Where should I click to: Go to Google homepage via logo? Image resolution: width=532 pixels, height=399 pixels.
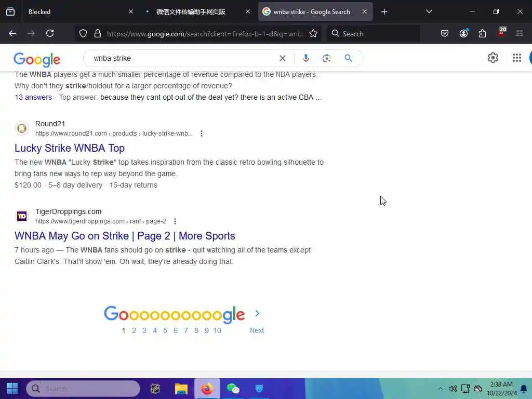coord(37,59)
